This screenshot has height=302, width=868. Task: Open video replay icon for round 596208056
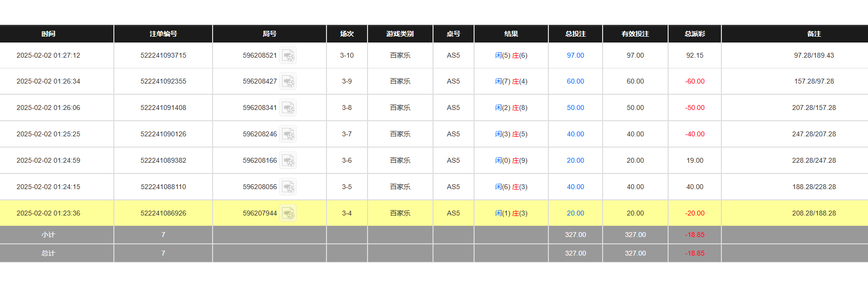click(288, 187)
